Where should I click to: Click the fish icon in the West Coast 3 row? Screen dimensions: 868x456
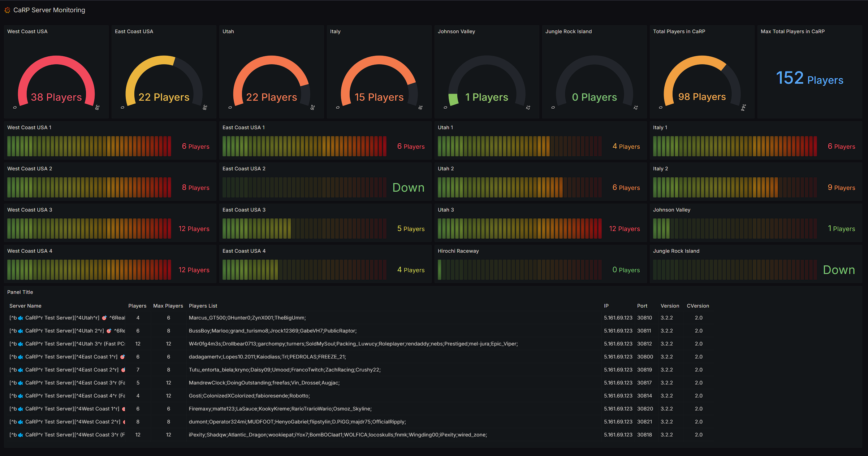pos(21,435)
